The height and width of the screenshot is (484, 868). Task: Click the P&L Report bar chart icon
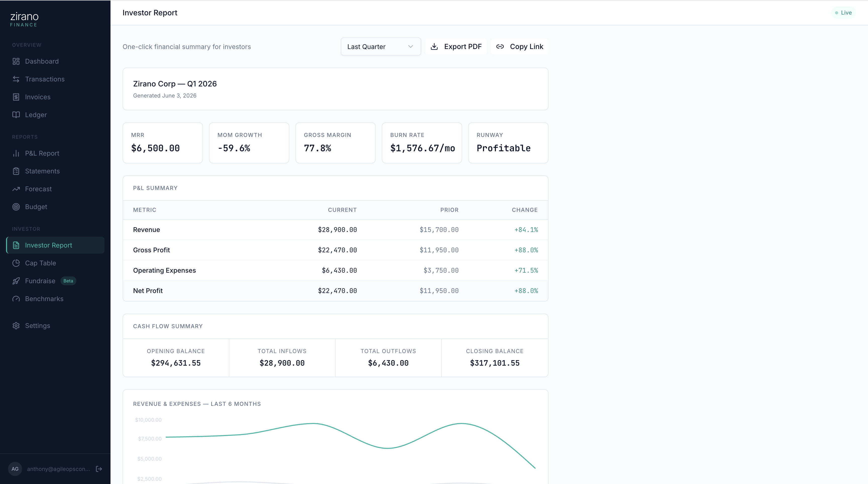coord(16,153)
